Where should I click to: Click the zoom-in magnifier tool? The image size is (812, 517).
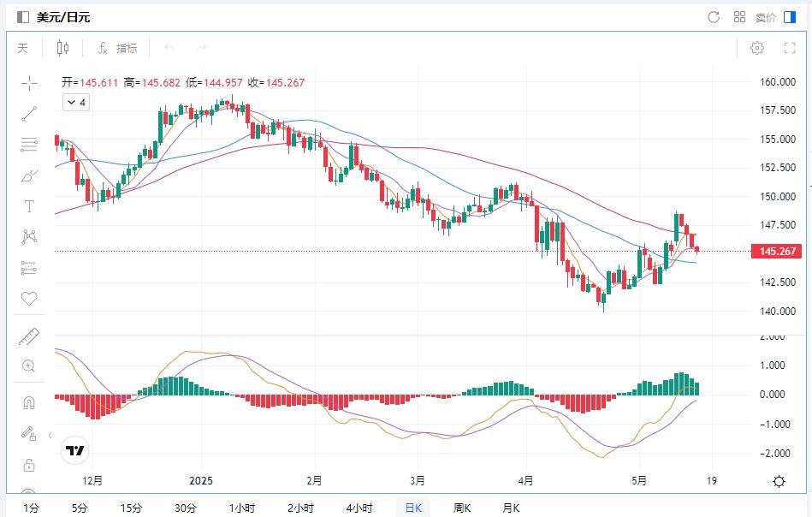[x=29, y=366]
